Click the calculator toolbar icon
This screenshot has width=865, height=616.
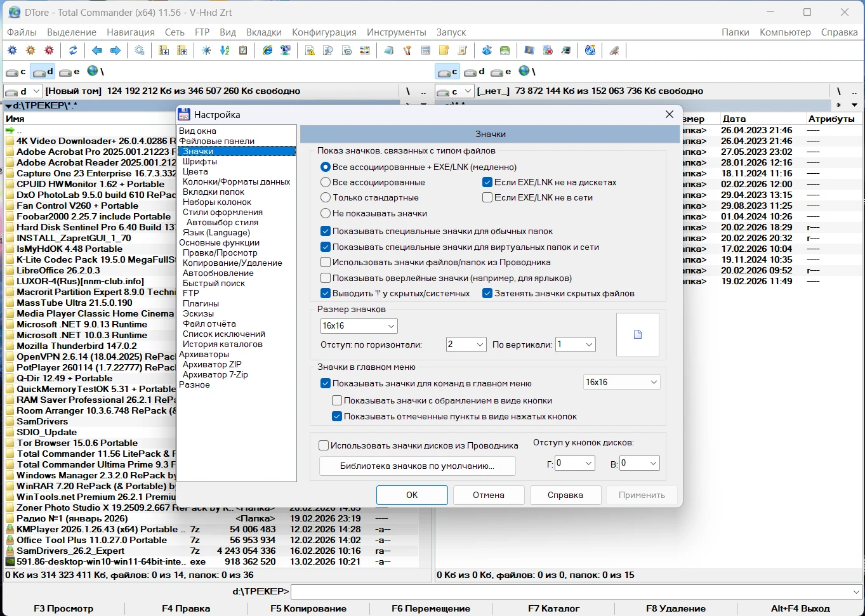[426, 51]
